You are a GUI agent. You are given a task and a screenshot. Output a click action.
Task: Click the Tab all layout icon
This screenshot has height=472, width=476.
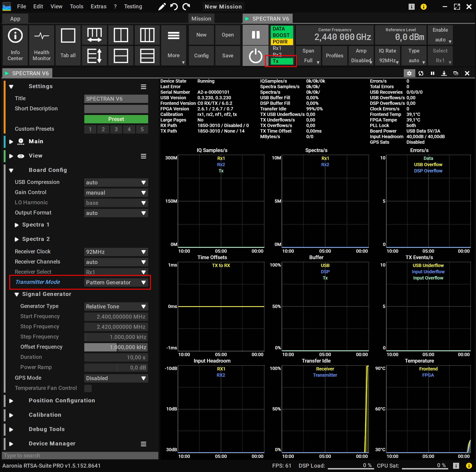(68, 45)
